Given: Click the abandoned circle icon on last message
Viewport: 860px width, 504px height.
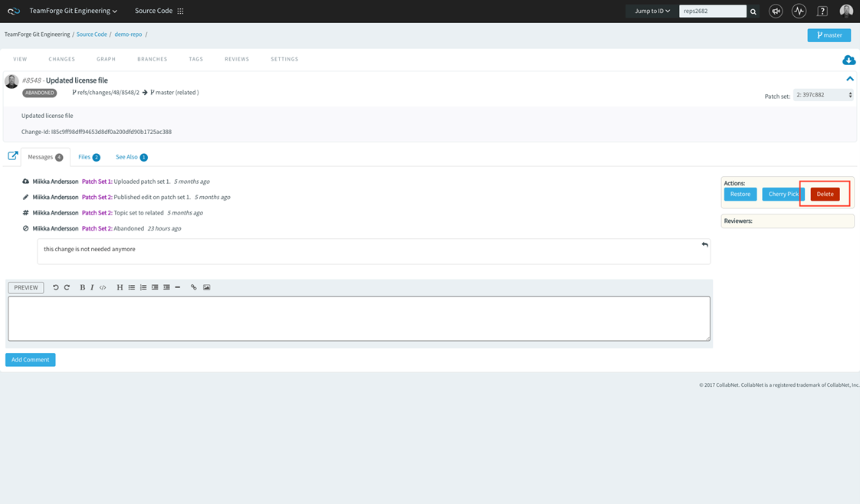Looking at the screenshot, I should point(25,228).
